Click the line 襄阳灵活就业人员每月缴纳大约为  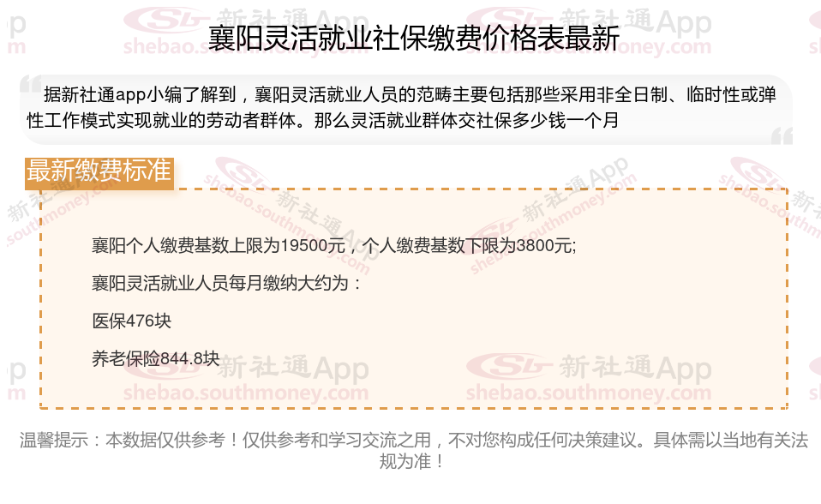(x=225, y=284)
